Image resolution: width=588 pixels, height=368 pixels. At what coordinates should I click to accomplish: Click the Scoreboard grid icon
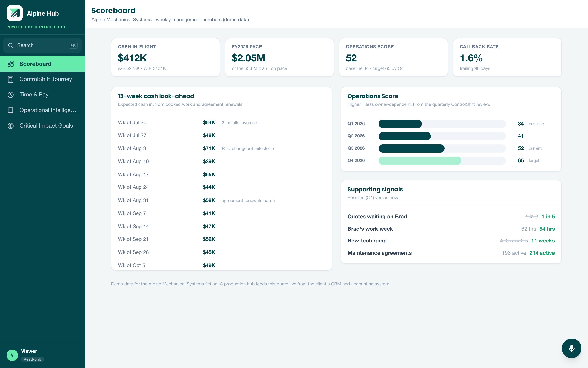pyautogui.click(x=11, y=64)
